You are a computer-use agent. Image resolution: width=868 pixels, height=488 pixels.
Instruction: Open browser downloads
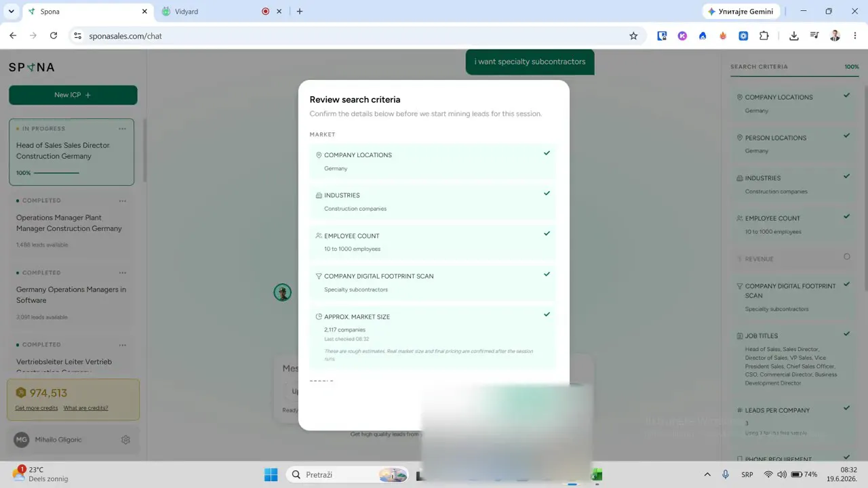(x=794, y=36)
